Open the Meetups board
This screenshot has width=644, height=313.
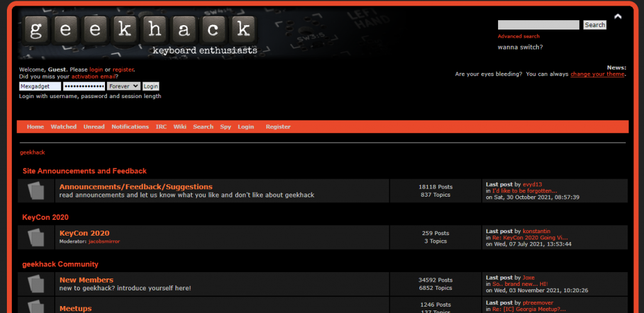pos(75,309)
